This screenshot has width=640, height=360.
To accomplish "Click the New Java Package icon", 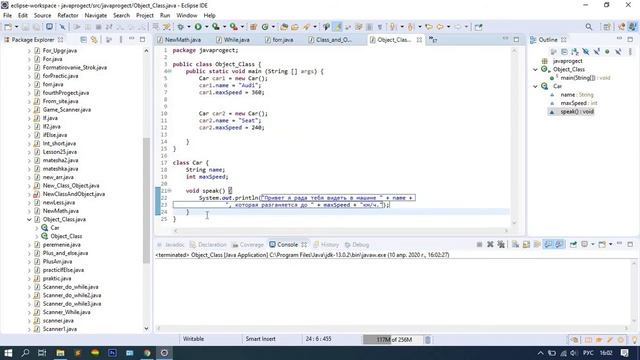I will pos(253,27).
